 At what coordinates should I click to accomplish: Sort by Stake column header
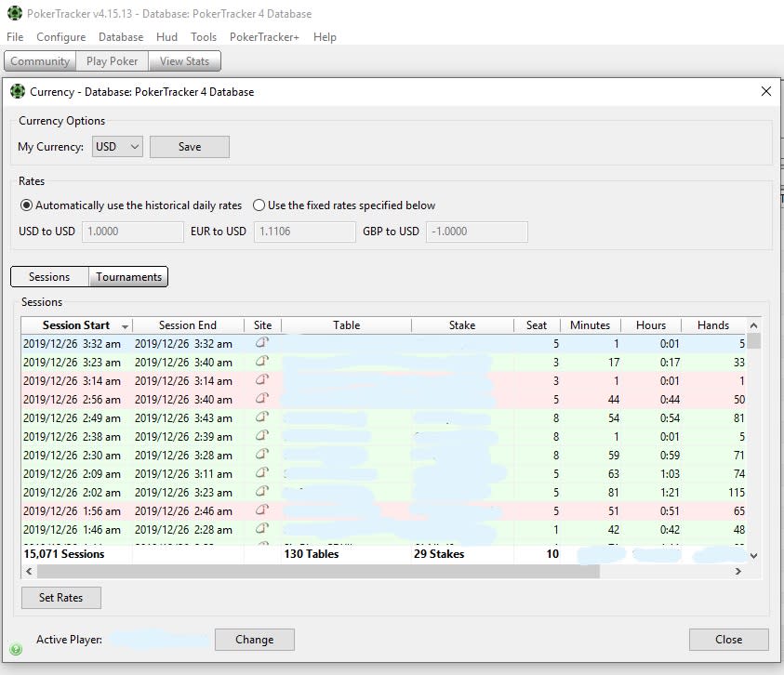coord(462,325)
